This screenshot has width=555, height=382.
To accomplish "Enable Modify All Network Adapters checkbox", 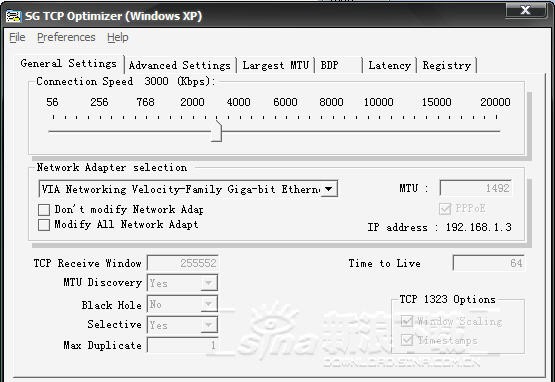I will pyautogui.click(x=44, y=225).
